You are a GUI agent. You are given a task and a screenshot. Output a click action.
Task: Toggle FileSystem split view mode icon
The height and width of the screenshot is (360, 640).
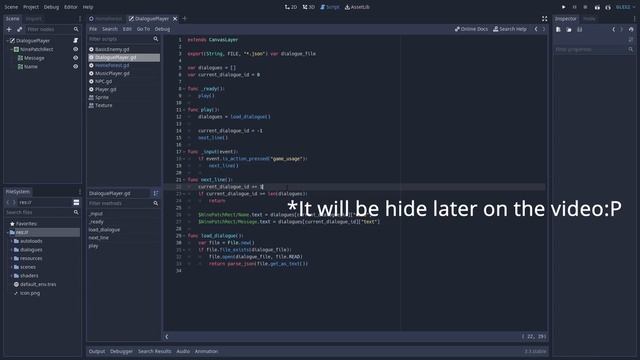click(x=76, y=202)
